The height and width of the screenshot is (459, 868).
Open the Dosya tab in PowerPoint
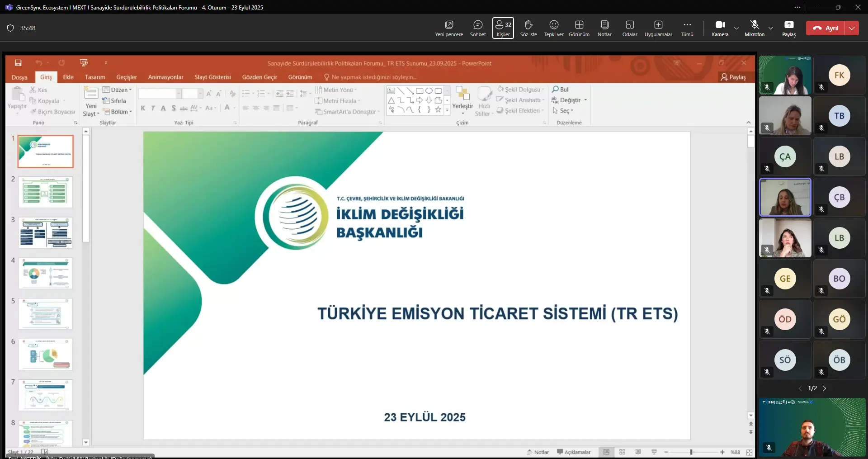tap(19, 77)
